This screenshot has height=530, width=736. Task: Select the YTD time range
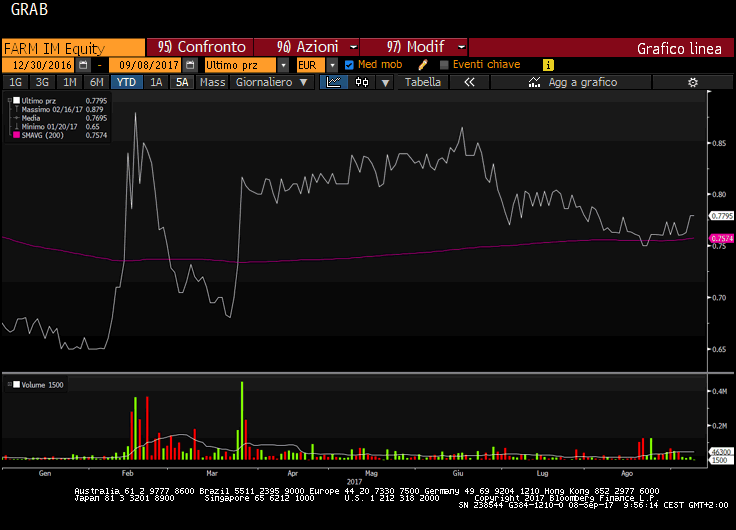coord(126,82)
